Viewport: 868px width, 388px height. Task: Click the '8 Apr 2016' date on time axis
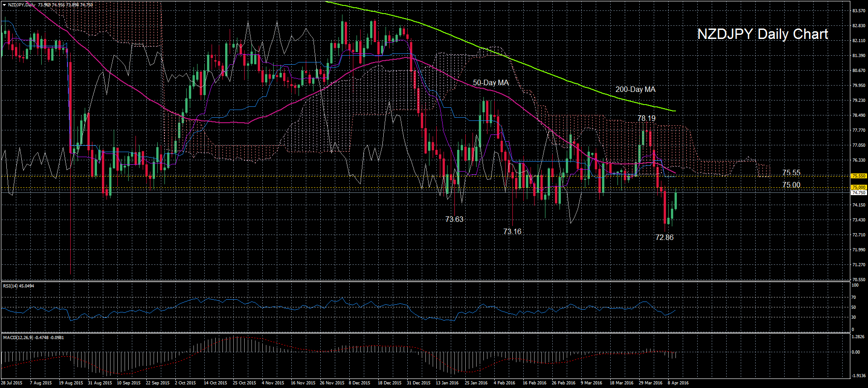678,383
